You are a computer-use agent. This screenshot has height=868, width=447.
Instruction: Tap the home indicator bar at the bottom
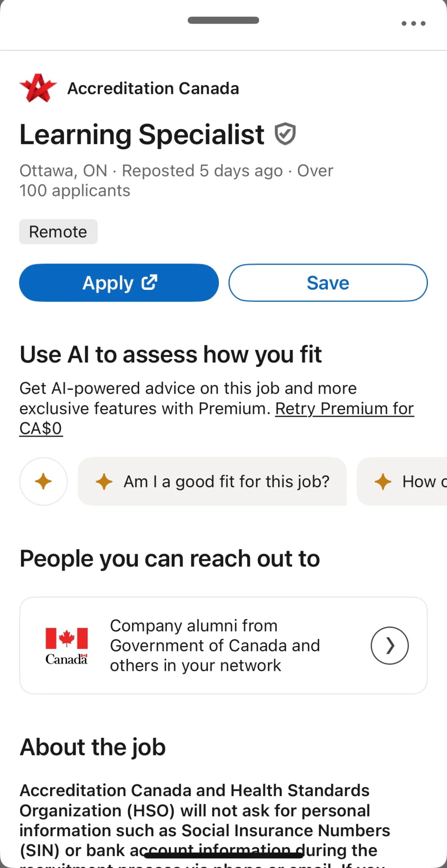click(223, 855)
